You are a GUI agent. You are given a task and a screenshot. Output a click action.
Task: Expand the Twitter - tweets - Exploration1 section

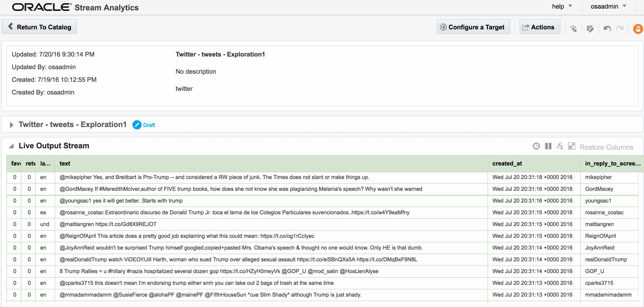[12, 125]
